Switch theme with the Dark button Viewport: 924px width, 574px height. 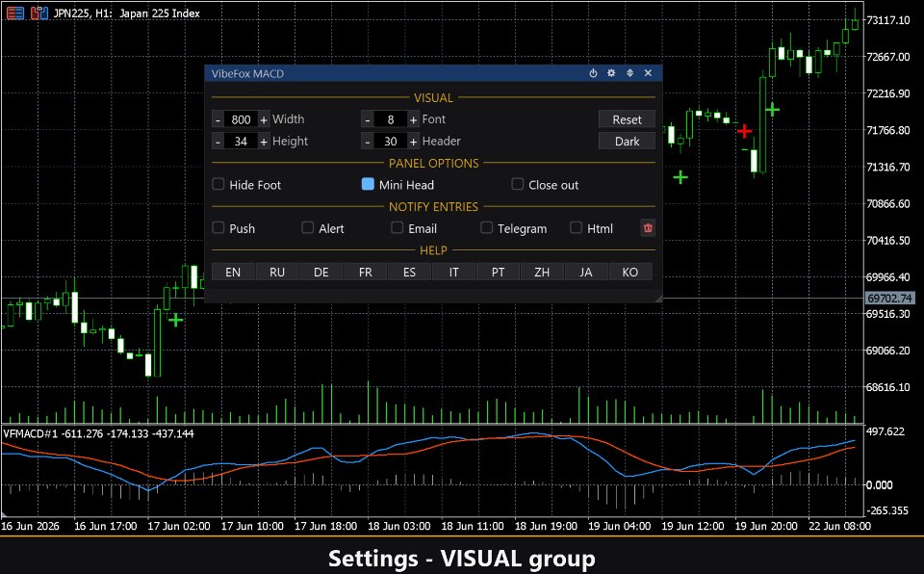627,141
